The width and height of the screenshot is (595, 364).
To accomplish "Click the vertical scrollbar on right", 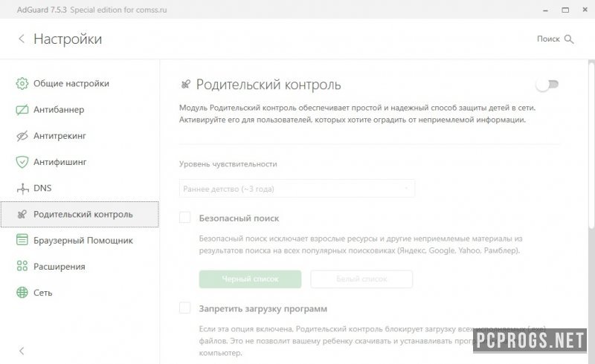I will pyautogui.click(x=591, y=144).
